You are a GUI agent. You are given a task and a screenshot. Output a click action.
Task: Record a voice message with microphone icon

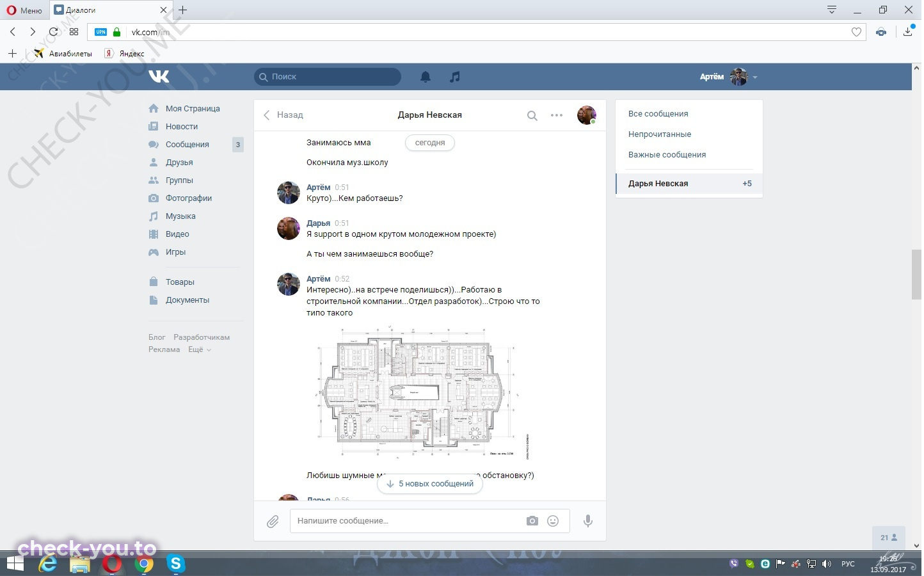click(x=587, y=521)
